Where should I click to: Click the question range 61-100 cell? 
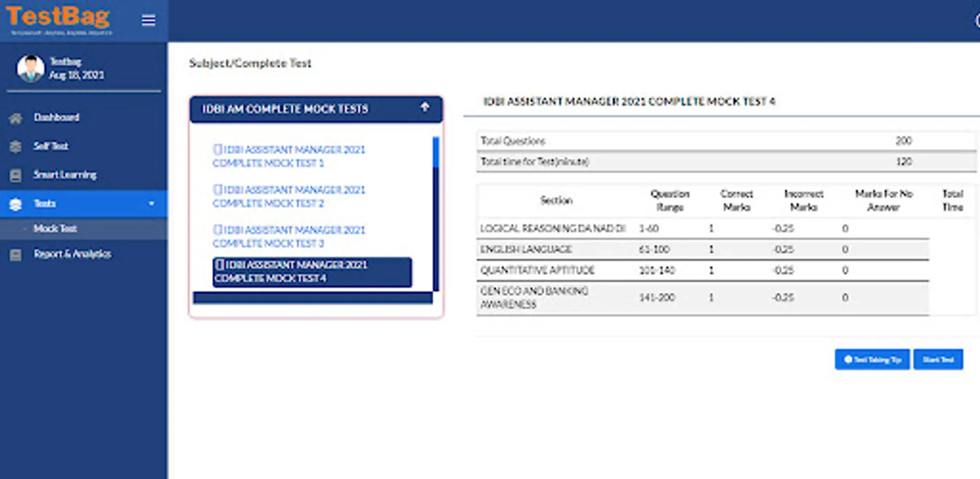click(654, 249)
